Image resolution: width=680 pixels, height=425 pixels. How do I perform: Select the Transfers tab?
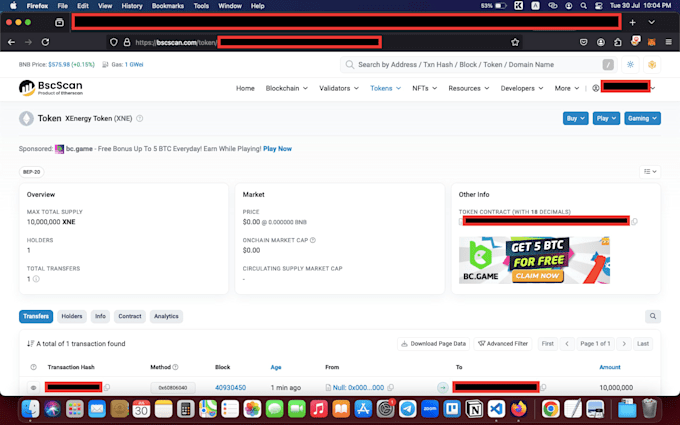tap(36, 316)
